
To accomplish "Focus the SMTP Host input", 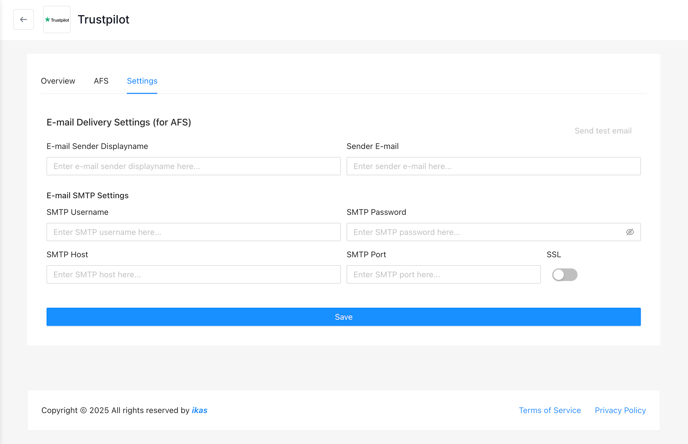I will (x=194, y=275).
